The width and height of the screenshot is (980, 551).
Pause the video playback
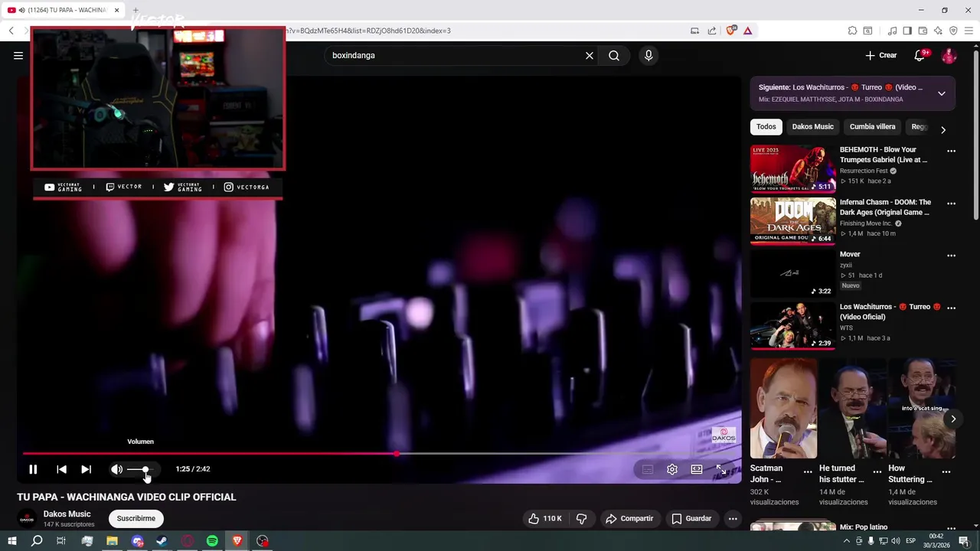[x=33, y=469]
